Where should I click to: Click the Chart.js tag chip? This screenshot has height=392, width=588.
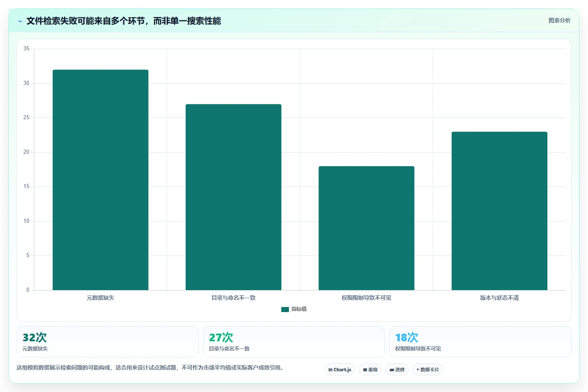[340, 370]
